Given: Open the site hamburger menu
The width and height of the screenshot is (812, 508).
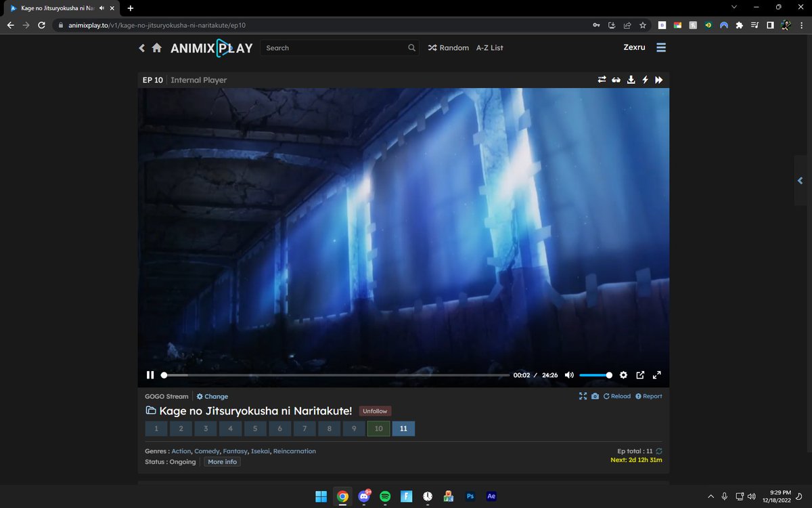Looking at the screenshot, I should coord(661,47).
